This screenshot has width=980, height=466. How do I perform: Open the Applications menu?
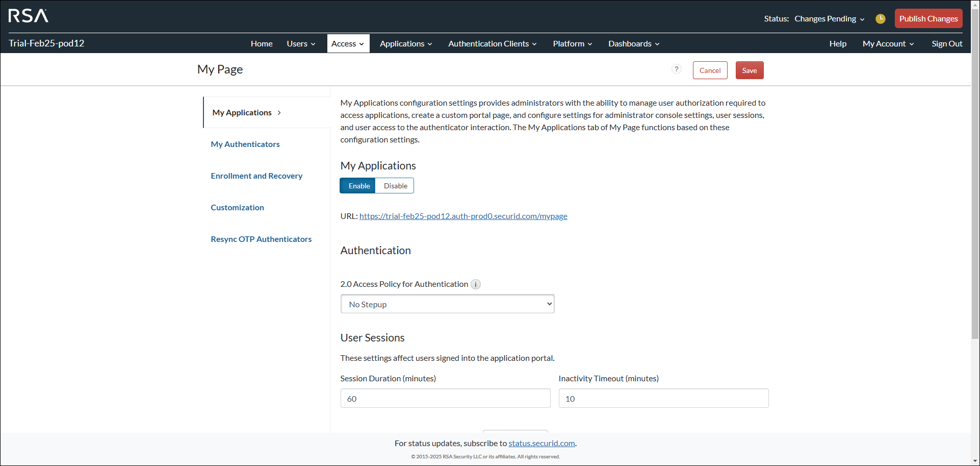tap(406, 44)
